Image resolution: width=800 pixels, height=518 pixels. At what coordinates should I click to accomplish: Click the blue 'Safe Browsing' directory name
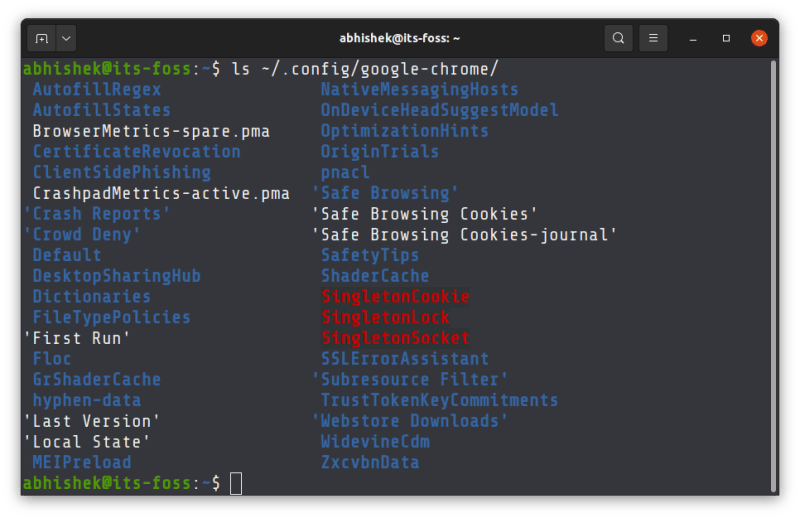point(385,193)
